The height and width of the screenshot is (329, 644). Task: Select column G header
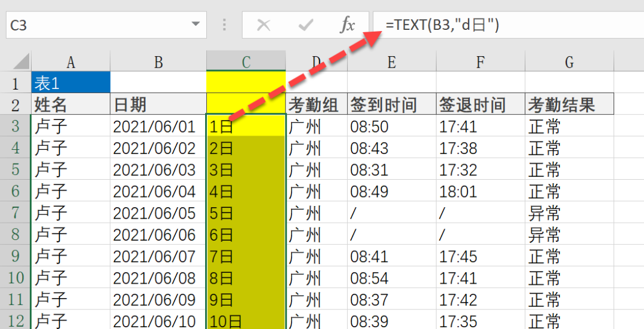coord(569,62)
